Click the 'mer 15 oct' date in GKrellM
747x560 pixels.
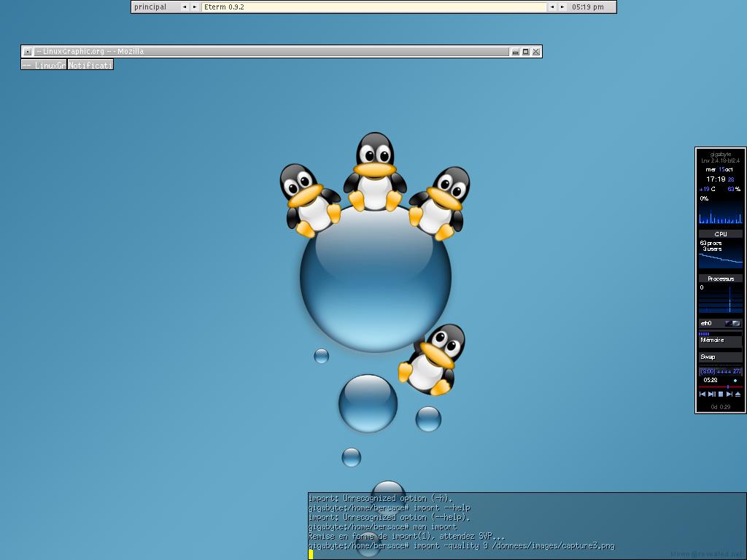[719, 169]
